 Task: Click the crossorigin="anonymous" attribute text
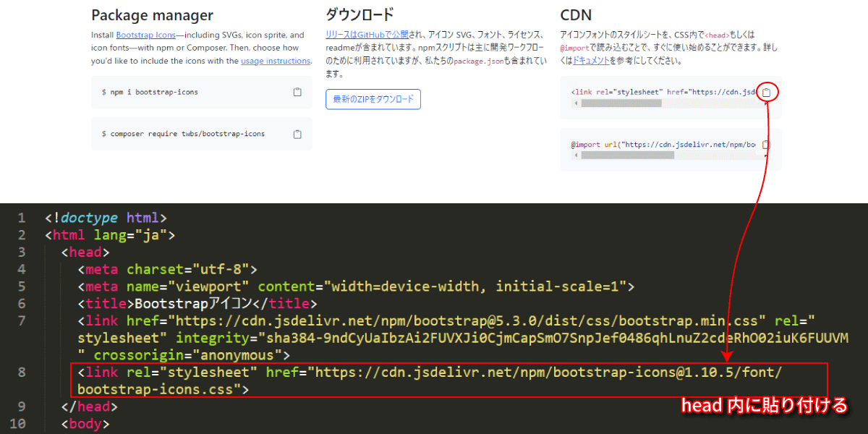click(x=188, y=355)
